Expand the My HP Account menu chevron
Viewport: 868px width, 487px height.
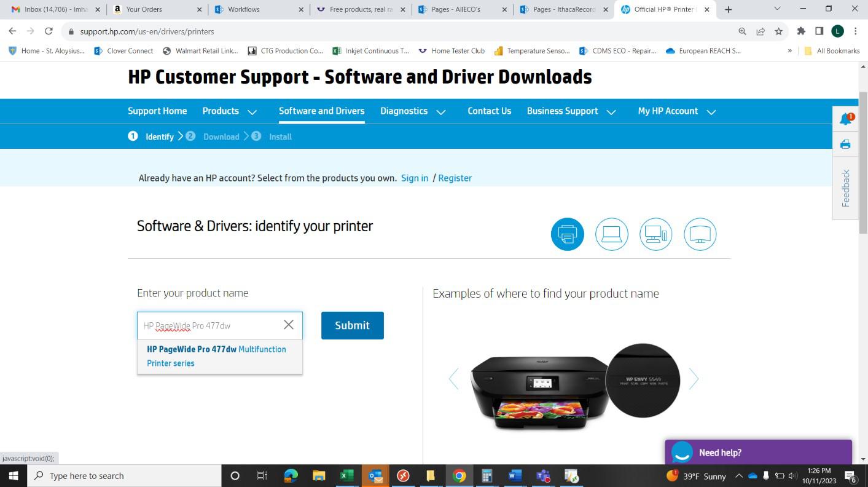(711, 112)
